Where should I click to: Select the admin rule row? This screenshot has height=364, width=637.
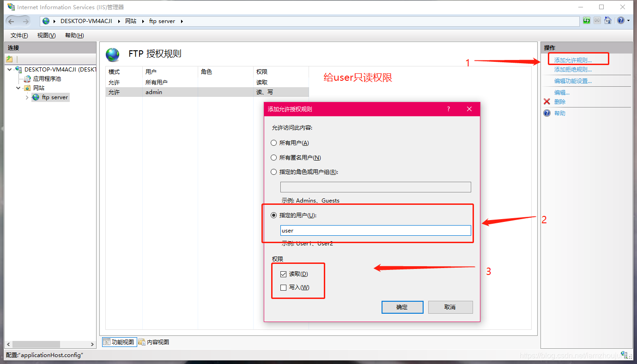207,92
